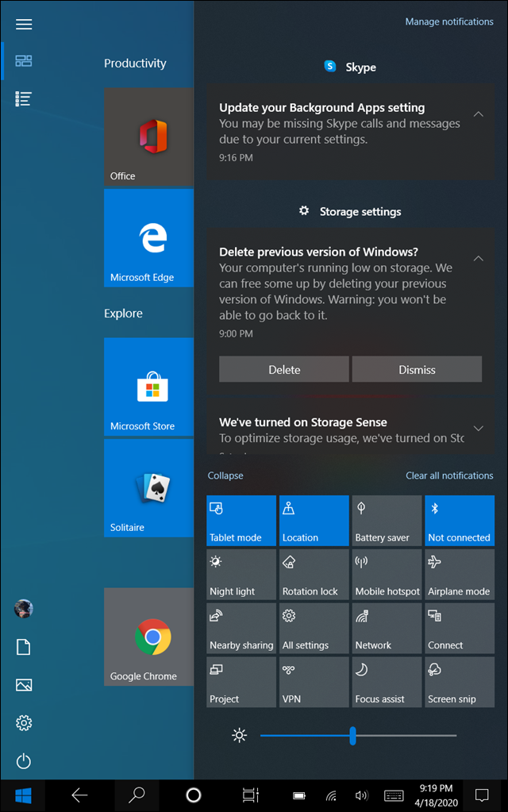Click Clear all notifications
This screenshot has width=508, height=812.
click(x=449, y=475)
